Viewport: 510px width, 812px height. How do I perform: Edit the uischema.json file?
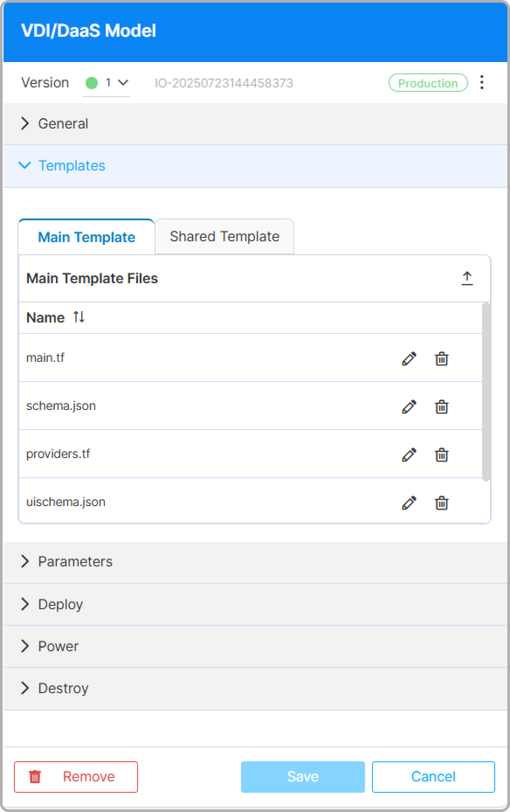pos(409,503)
